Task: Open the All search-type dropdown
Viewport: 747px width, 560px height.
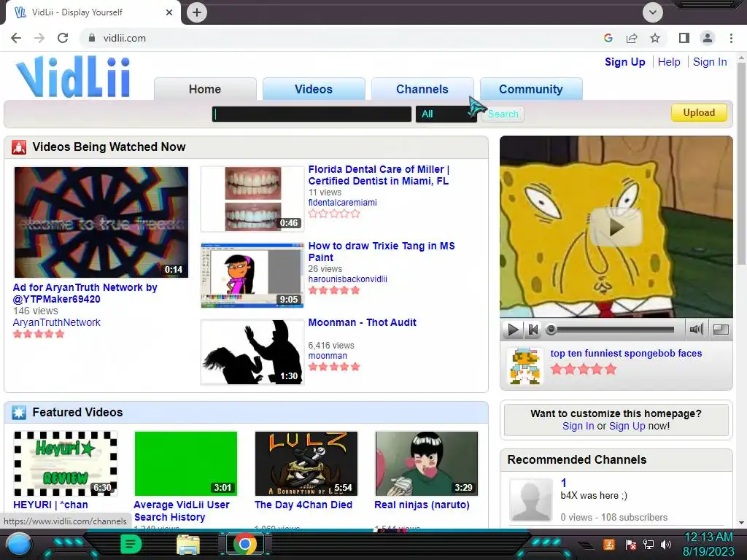Action: 446,114
